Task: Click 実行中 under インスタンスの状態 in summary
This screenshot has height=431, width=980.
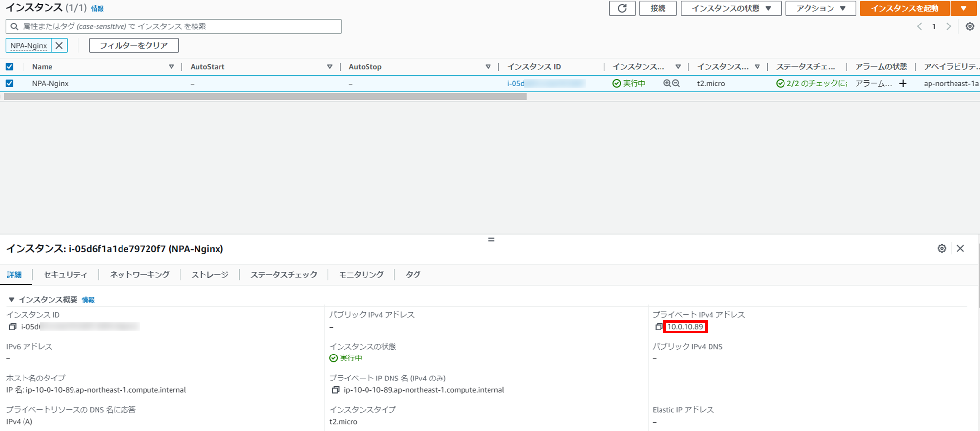Action: tap(346, 358)
